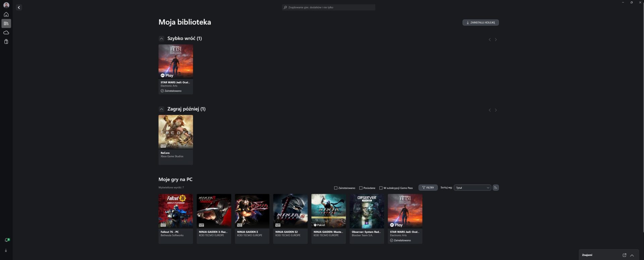Click the ZAINSTALUJ KOLEJKĘ button
The height and width of the screenshot is (260, 644).
click(x=480, y=23)
